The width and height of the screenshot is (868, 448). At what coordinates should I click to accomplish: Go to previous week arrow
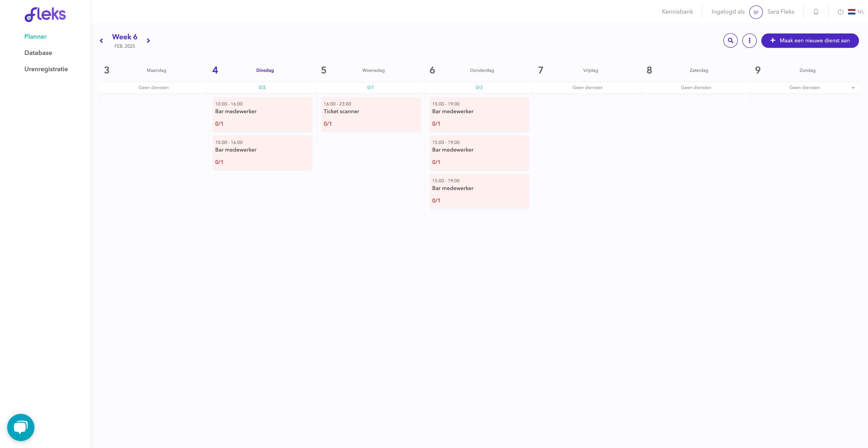click(x=101, y=41)
